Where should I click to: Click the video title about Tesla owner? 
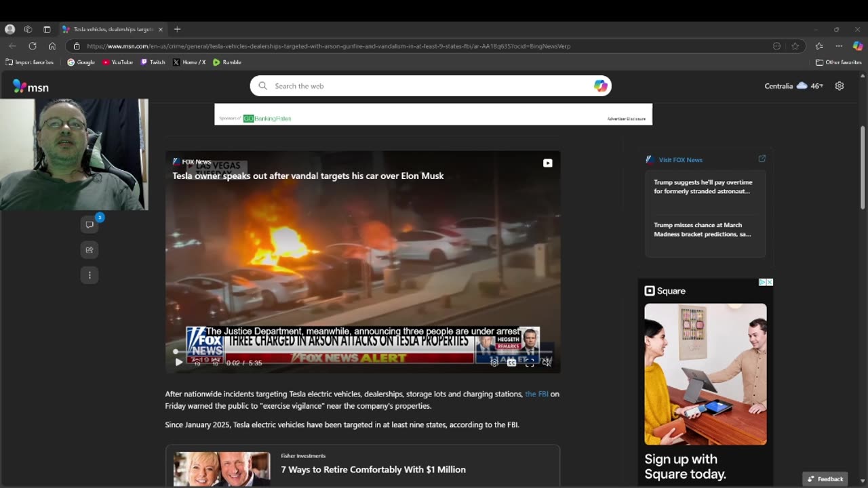pyautogui.click(x=308, y=176)
